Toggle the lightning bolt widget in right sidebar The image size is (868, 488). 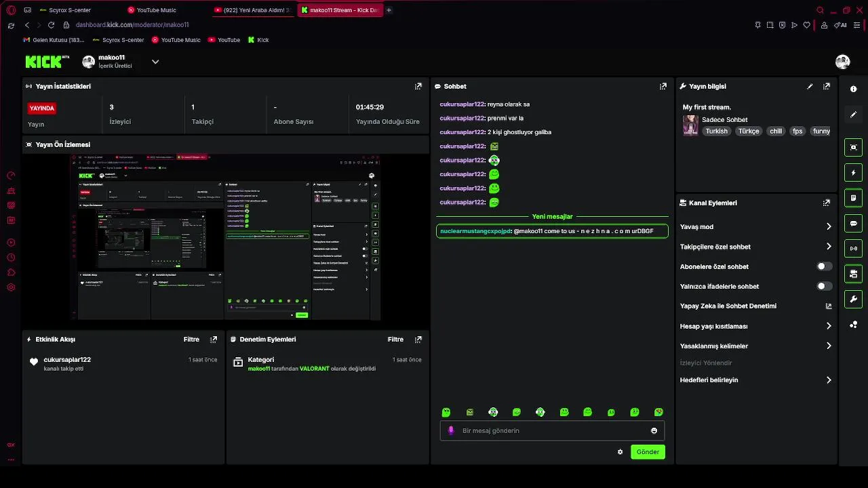click(853, 173)
